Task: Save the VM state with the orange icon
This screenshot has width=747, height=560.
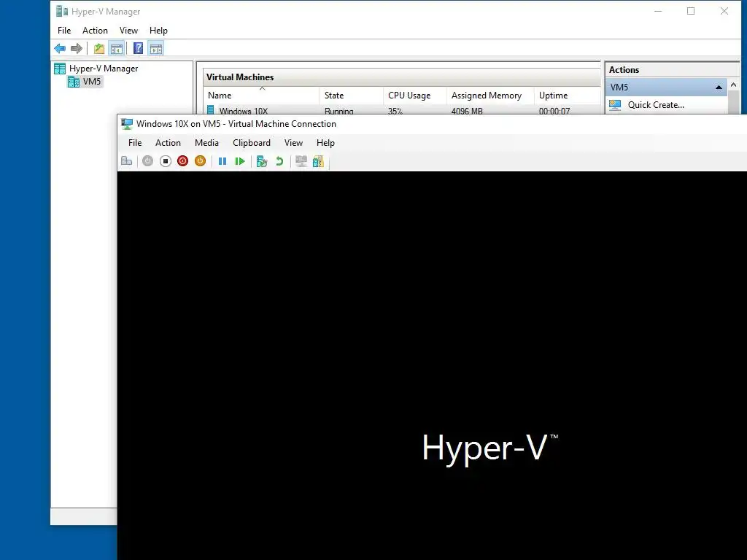Action: pyautogui.click(x=200, y=161)
